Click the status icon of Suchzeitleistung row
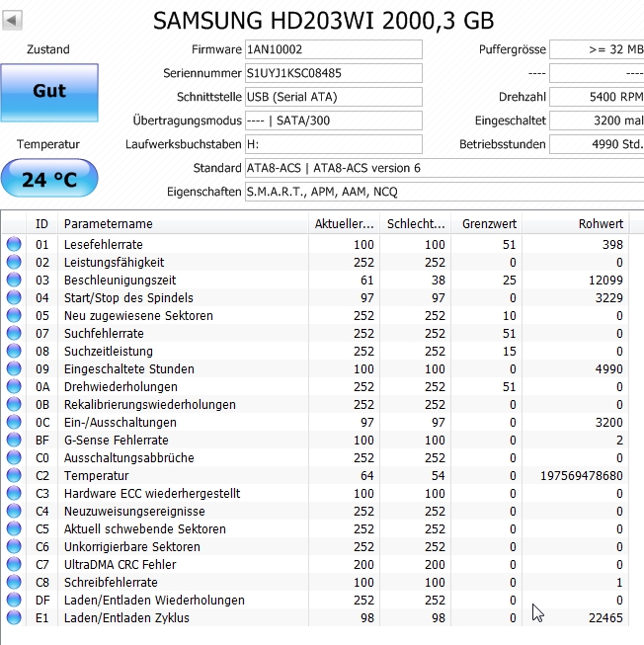Screen dimensions: 644x645 coord(14,351)
